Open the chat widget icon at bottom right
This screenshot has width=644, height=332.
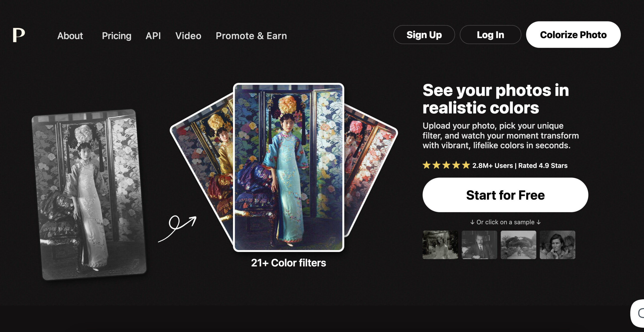pos(638,313)
